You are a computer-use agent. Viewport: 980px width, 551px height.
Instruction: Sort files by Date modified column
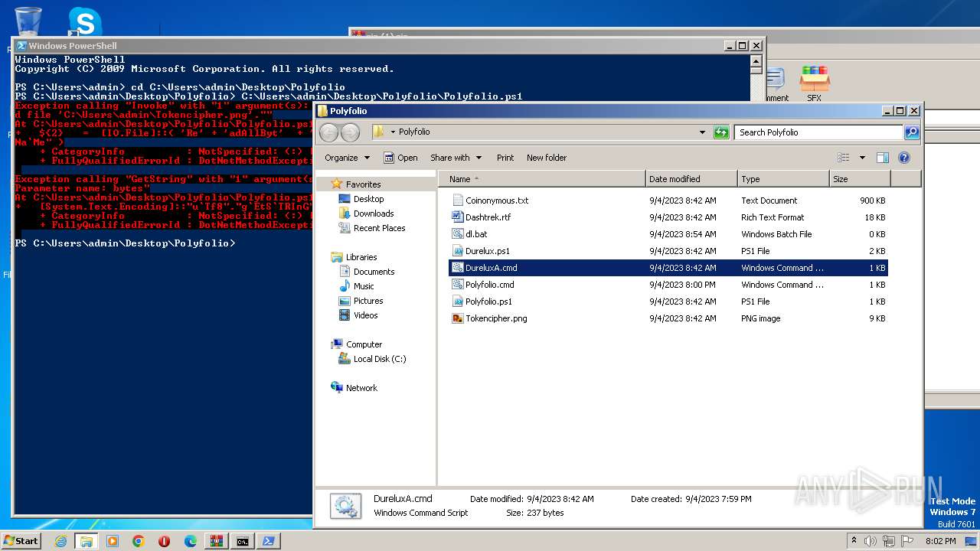691,179
